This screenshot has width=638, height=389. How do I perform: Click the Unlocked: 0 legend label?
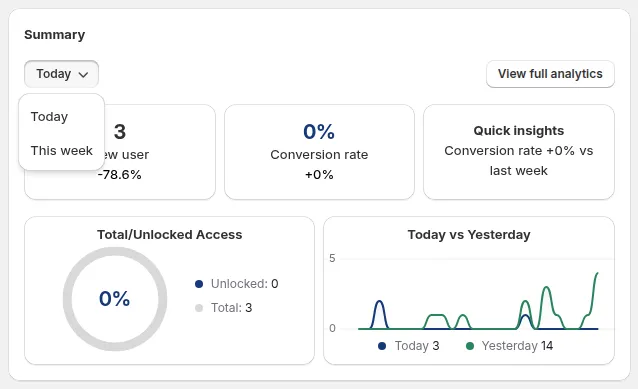245,284
